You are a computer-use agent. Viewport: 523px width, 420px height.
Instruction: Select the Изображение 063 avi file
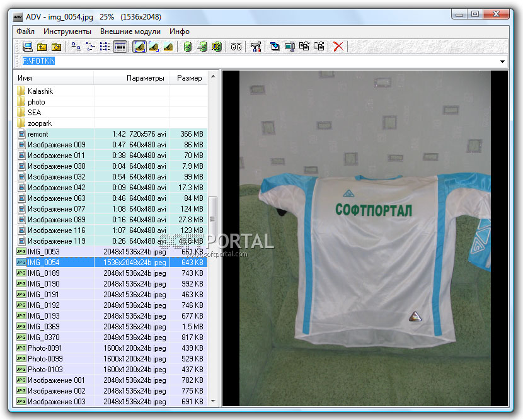click(111, 198)
